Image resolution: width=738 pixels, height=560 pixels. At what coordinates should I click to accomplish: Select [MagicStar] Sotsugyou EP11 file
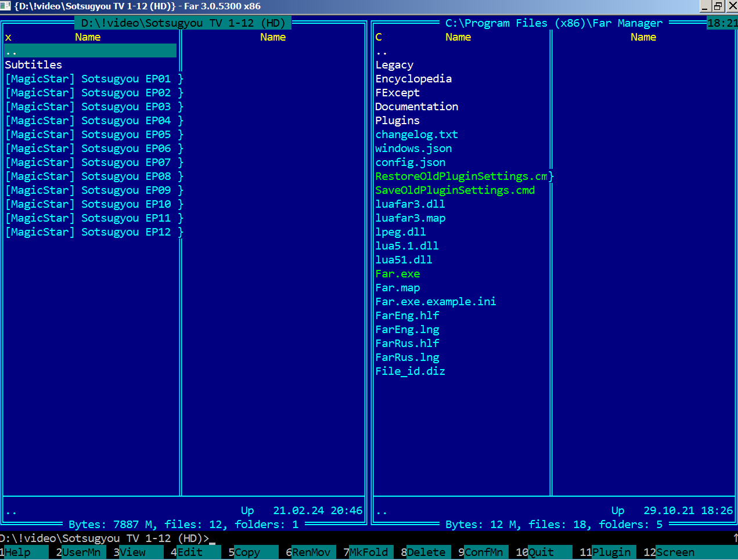coord(91,218)
